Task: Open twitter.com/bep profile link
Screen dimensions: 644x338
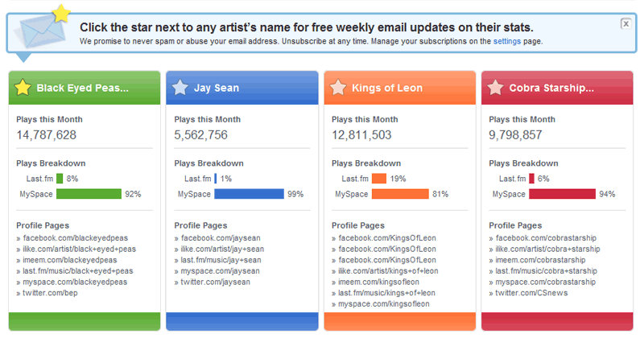Action: tap(50, 293)
